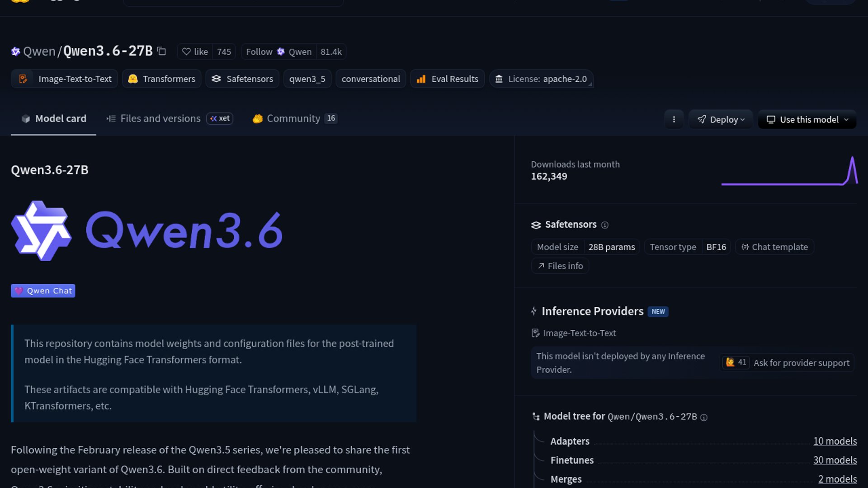Click Model tree info icon

pos(704,418)
